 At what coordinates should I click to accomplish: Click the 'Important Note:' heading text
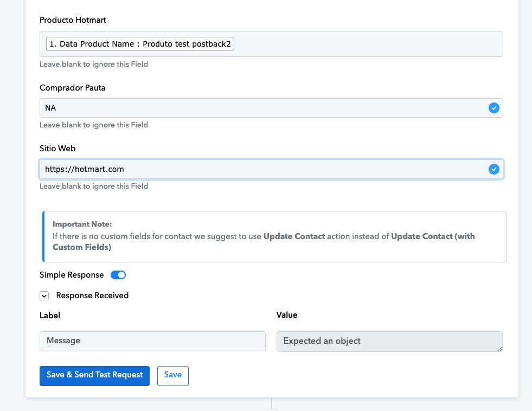click(82, 224)
